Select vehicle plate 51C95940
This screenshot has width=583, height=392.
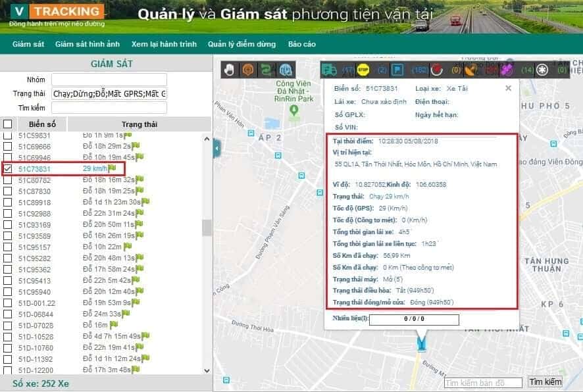point(34,292)
